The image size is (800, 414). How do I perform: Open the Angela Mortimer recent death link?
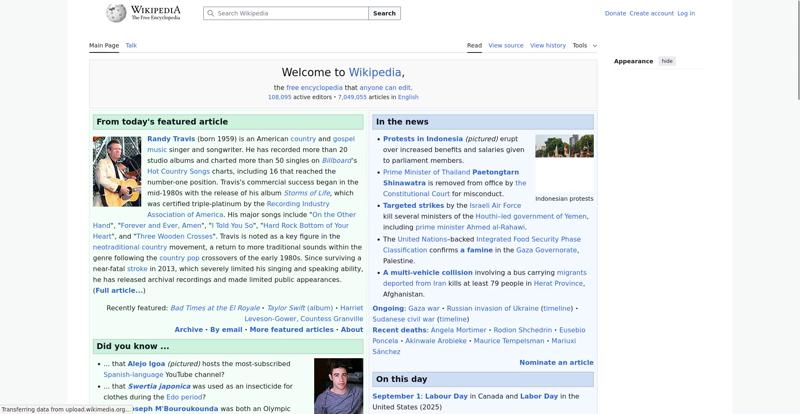(458, 330)
